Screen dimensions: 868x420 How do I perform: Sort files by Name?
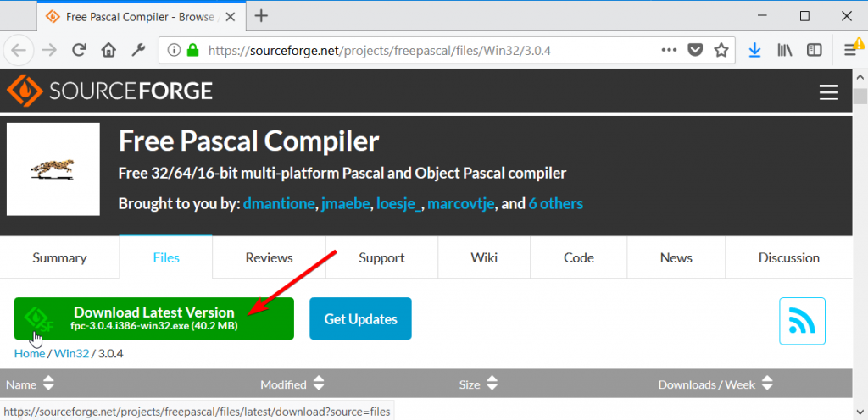[x=31, y=384]
